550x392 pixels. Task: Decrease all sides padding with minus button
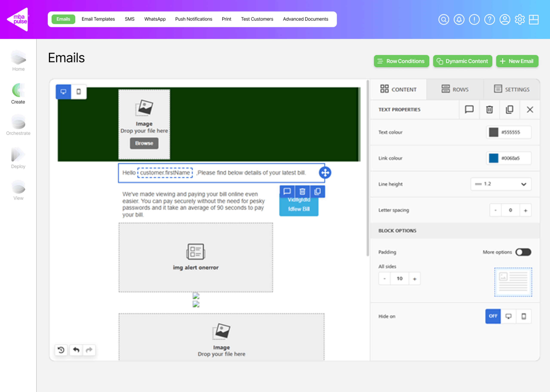point(384,279)
